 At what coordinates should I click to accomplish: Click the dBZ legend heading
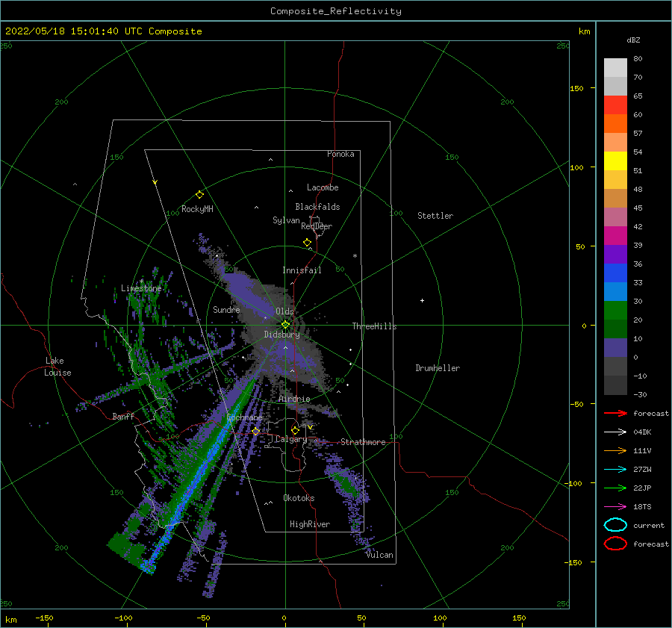pyautogui.click(x=633, y=40)
